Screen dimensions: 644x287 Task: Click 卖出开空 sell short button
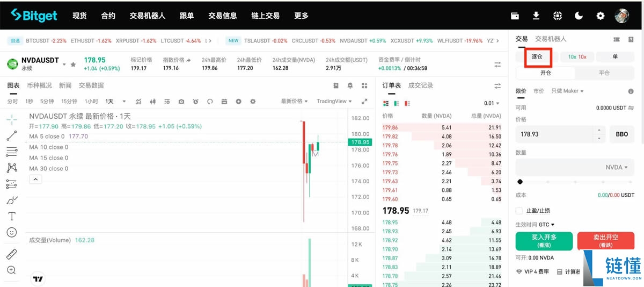coord(606,241)
